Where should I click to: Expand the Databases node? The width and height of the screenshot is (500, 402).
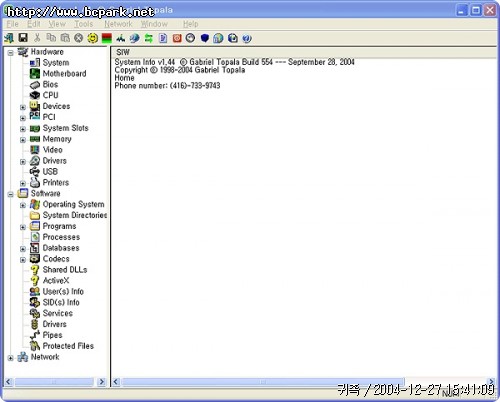(23, 249)
